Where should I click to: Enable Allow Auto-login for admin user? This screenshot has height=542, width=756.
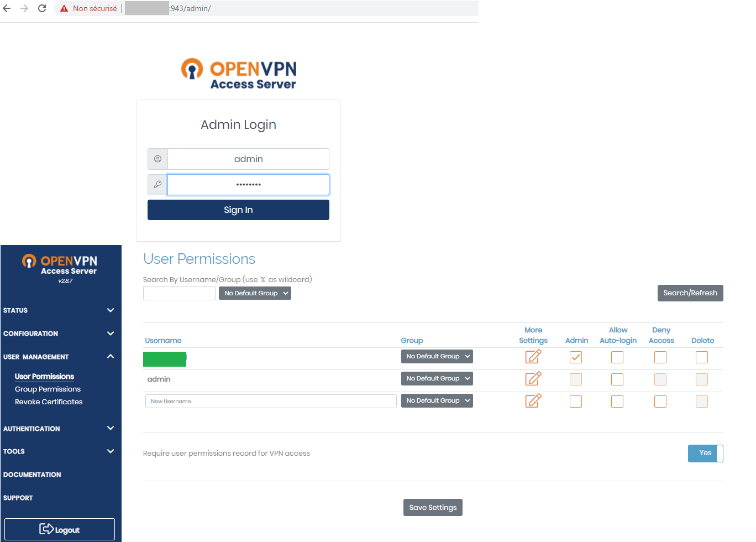coord(617,379)
